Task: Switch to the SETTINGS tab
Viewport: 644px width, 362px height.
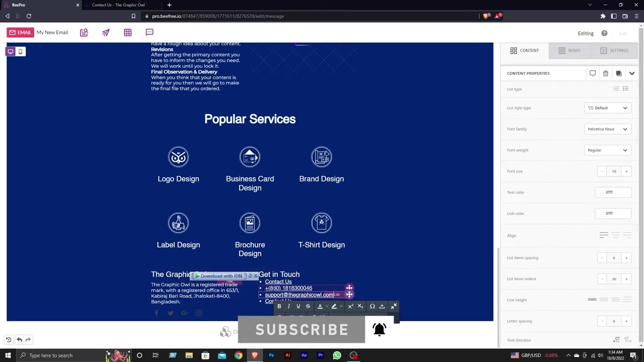Action: click(x=614, y=50)
